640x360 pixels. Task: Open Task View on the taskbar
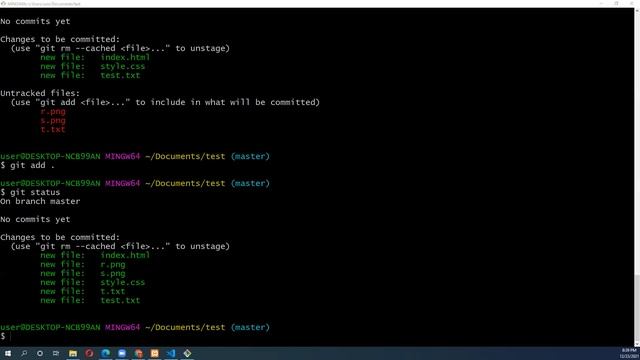point(56,353)
